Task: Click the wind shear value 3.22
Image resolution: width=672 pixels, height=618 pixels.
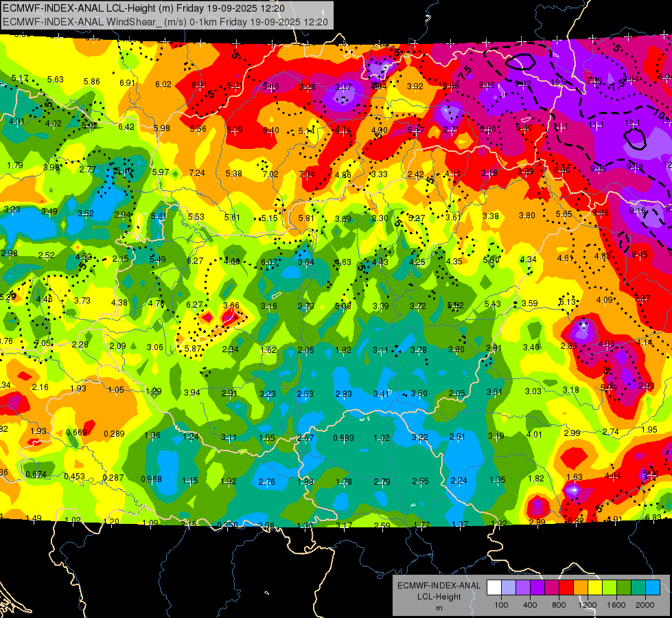Action: pyautogui.click(x=419, y=437)
